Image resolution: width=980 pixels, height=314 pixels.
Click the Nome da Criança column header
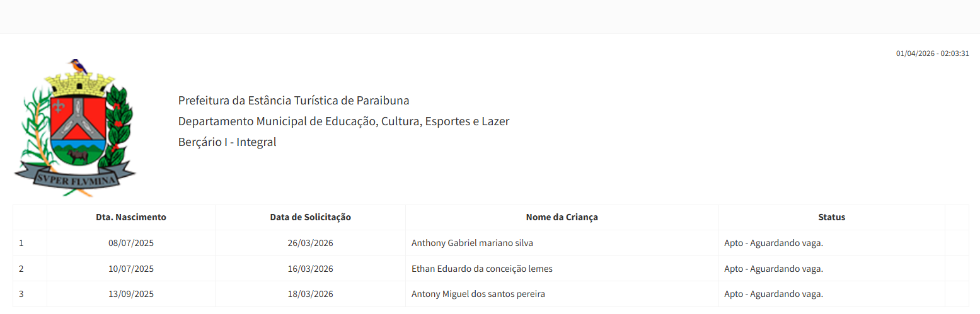562,217
